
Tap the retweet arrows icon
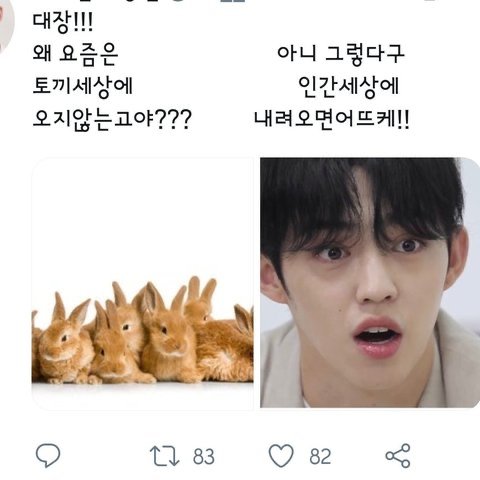pos(165,456)
